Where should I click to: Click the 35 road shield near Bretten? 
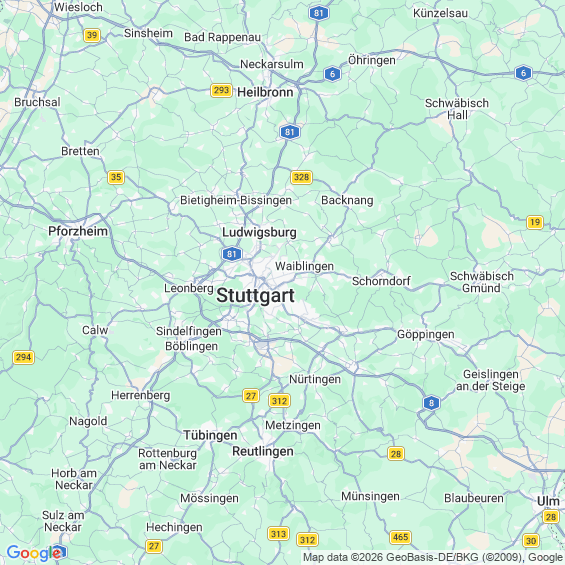116,177
